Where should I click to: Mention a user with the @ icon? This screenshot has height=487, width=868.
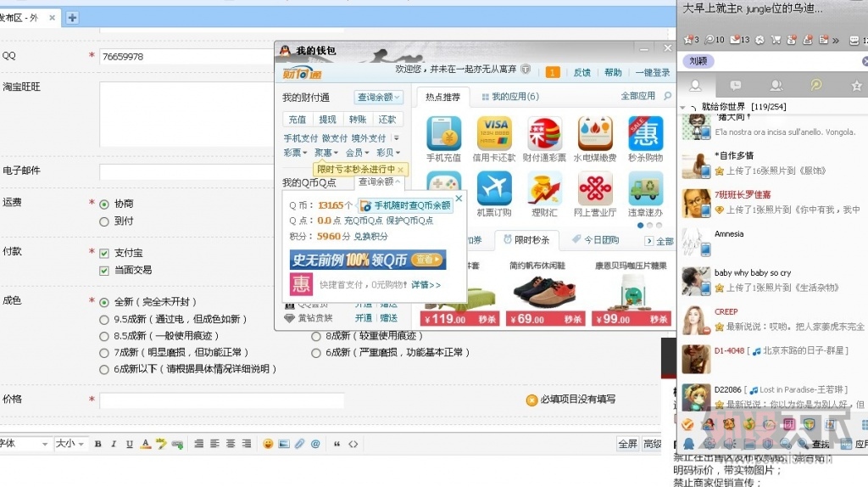tap(315, 444)
